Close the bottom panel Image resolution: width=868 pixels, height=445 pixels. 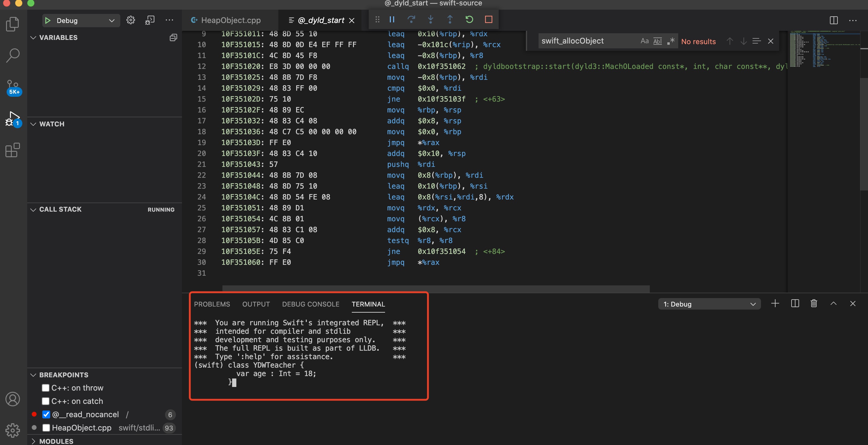point(853,304)
